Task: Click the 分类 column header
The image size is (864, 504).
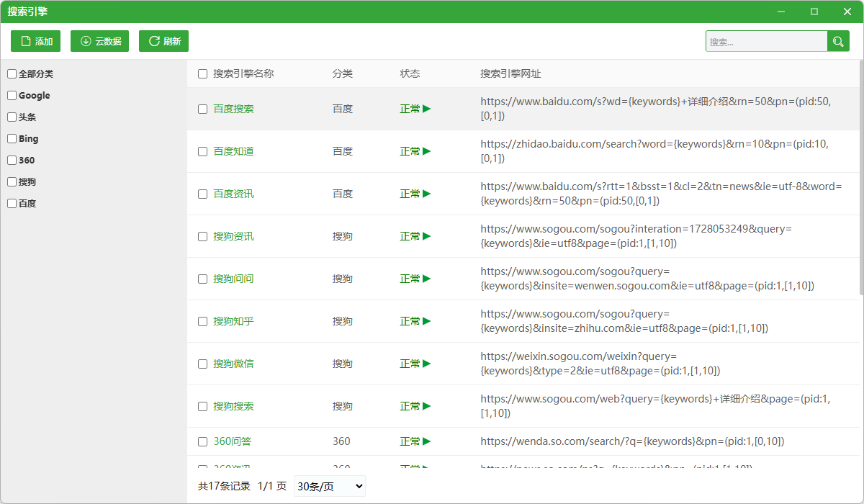Action: click(x=343, y=73)
